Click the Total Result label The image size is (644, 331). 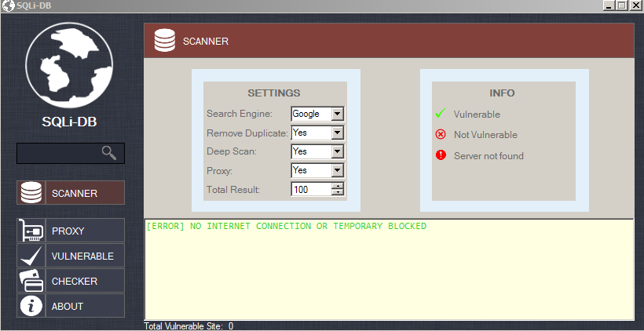(x=233, y=190)
